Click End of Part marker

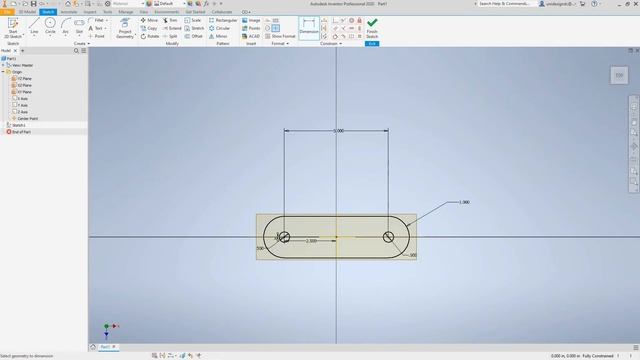[18, 132]
